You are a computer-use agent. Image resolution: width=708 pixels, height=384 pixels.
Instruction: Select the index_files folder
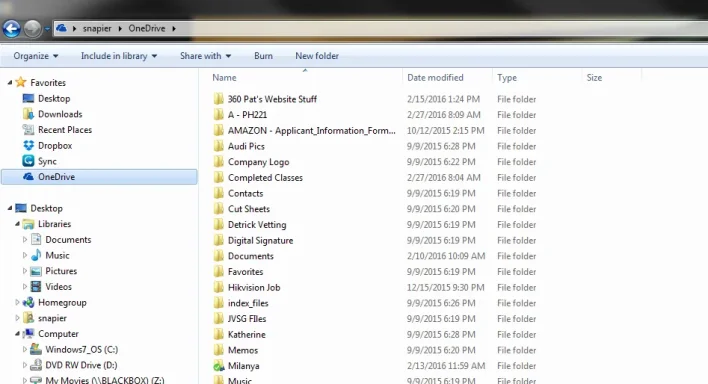click(248, 303)
